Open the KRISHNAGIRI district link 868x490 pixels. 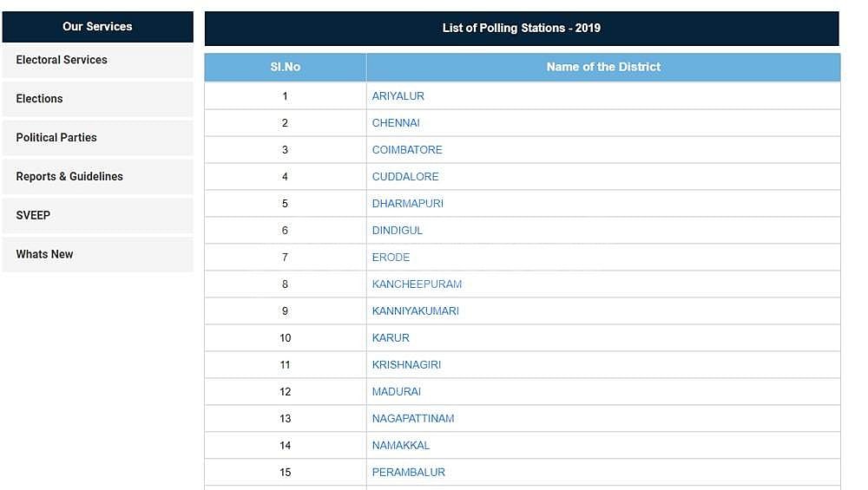pos(406,365)
